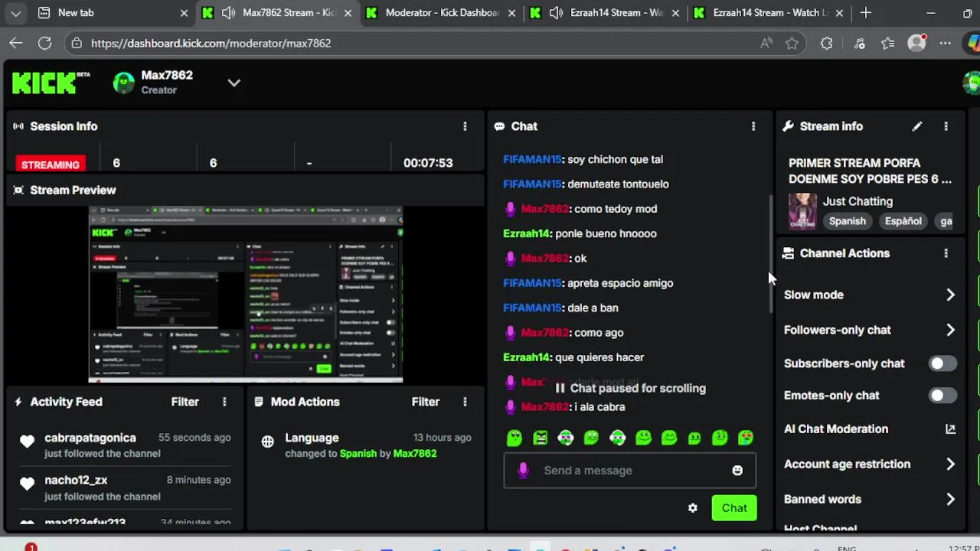Insert the first green blob emote
This screenshot has height=551, width=980.
point(514,438)
